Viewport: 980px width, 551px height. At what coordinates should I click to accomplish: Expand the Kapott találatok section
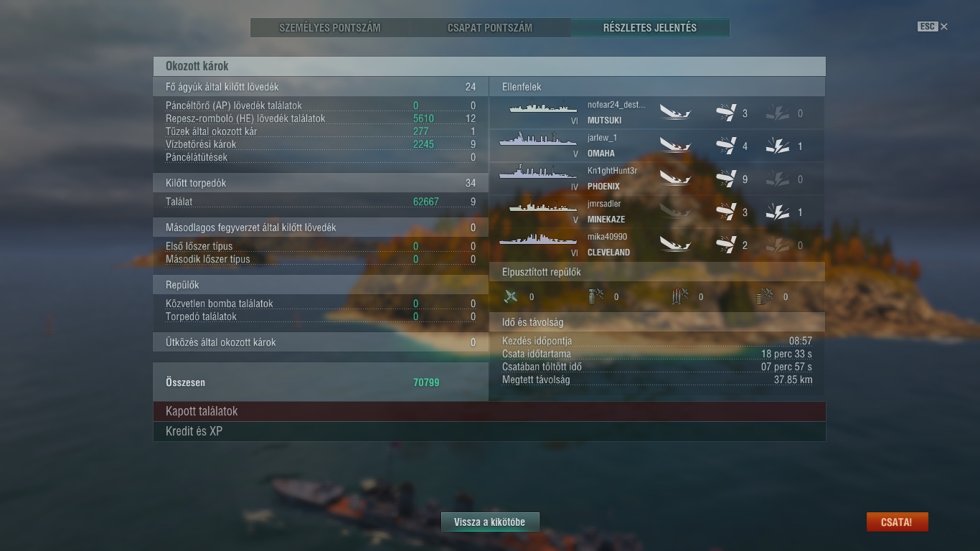pos(489,411)
